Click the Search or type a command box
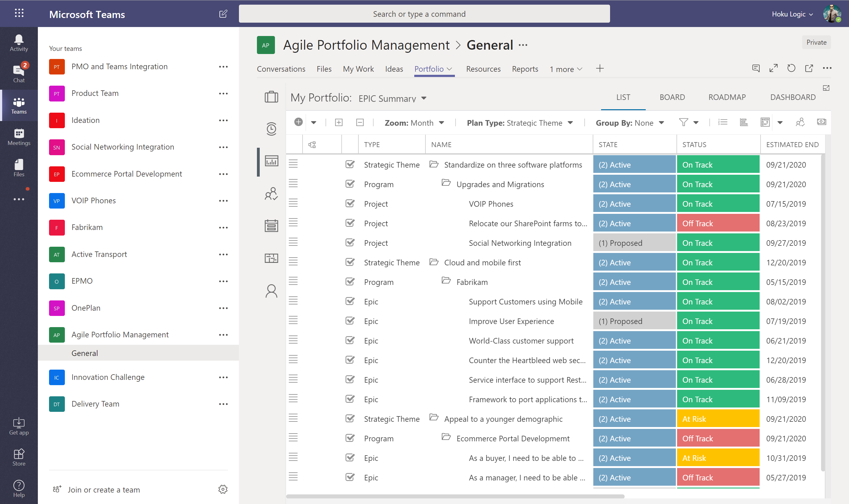Image resolution: width=849 pixels, height=504 pixels. click(424, 14)
